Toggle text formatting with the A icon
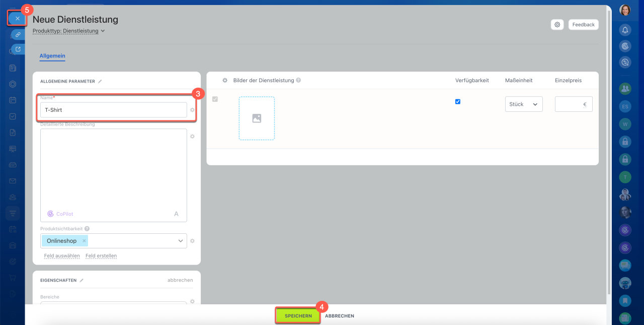The height and width of the screenshot is (325, 644). coord(176,214)
